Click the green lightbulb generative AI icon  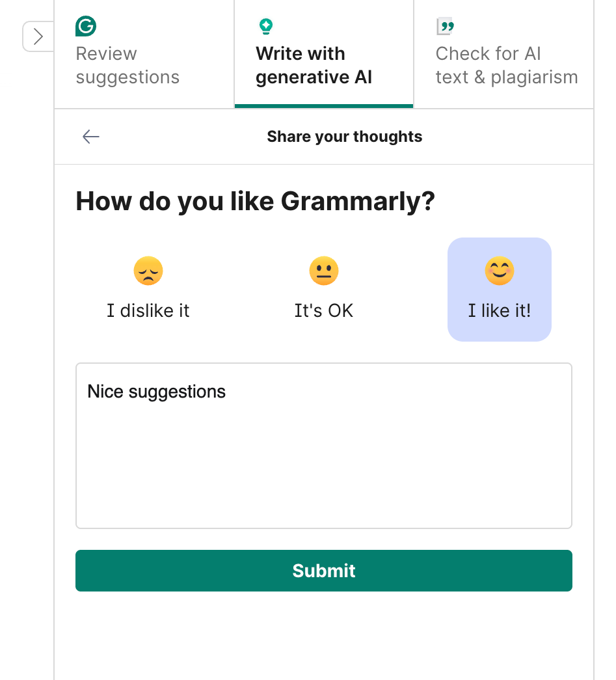coord(266,25)
